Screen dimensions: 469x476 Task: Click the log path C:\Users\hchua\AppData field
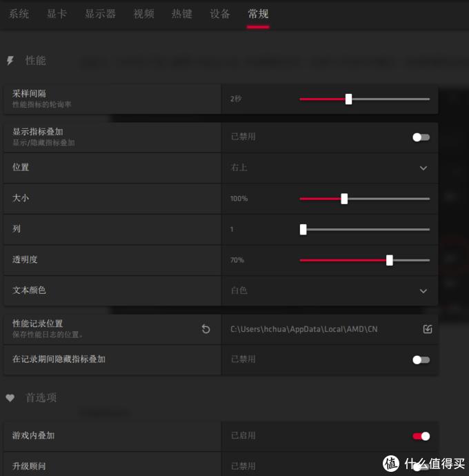click(304, 329)
